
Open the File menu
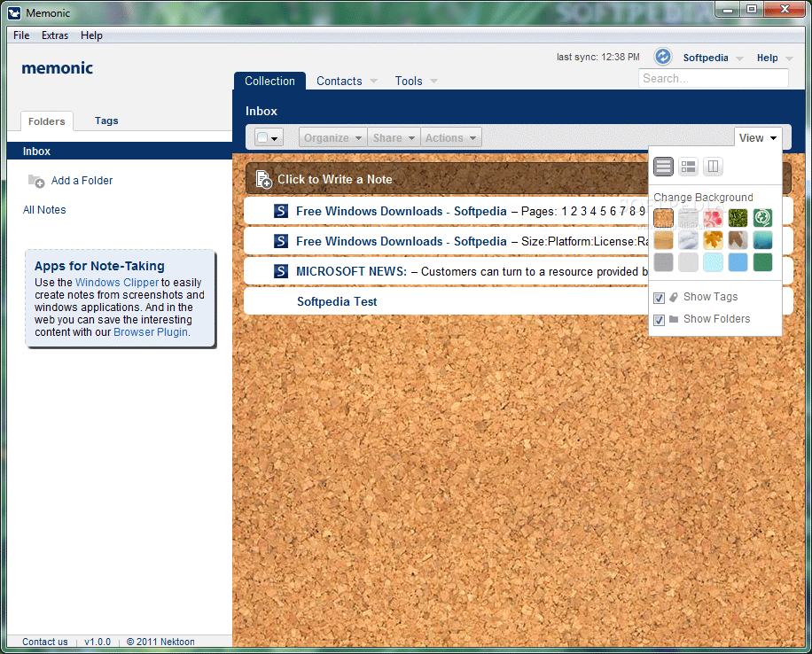[x=21, y=35]
